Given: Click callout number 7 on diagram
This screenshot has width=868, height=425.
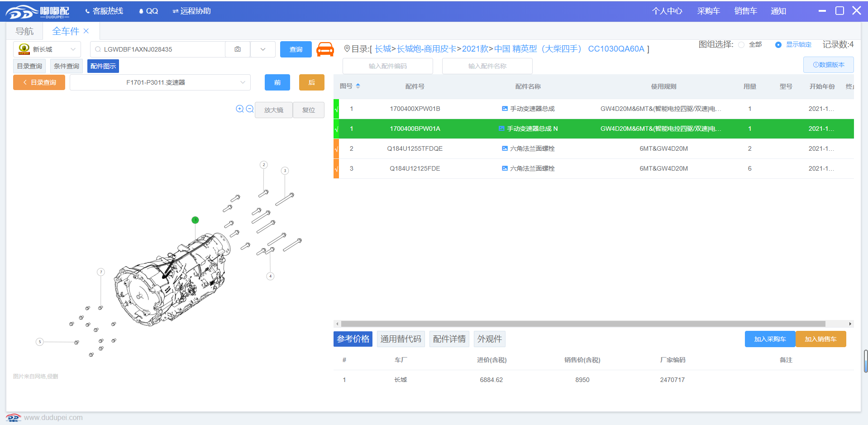Looking at the screenshot, I should pyautogui.click(x=101, y=272).
